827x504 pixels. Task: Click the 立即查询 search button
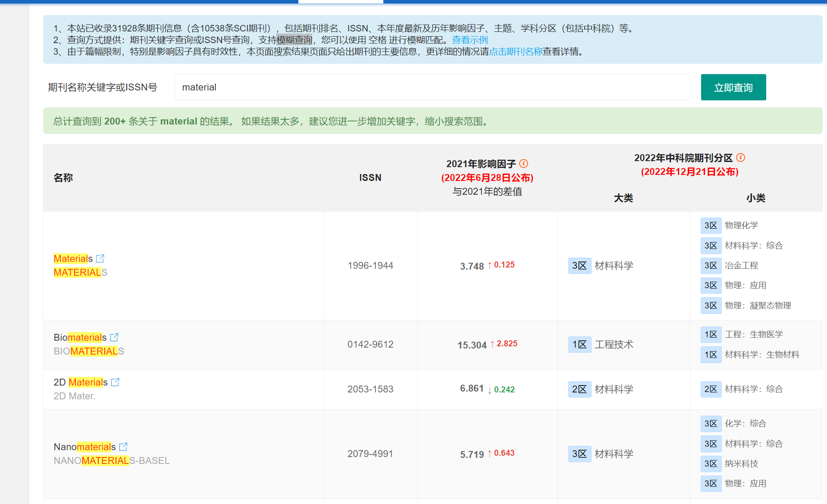click(733, 87)
